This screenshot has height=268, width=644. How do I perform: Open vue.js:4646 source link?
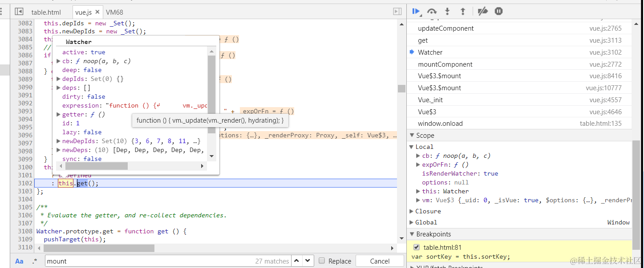(605, 112)
